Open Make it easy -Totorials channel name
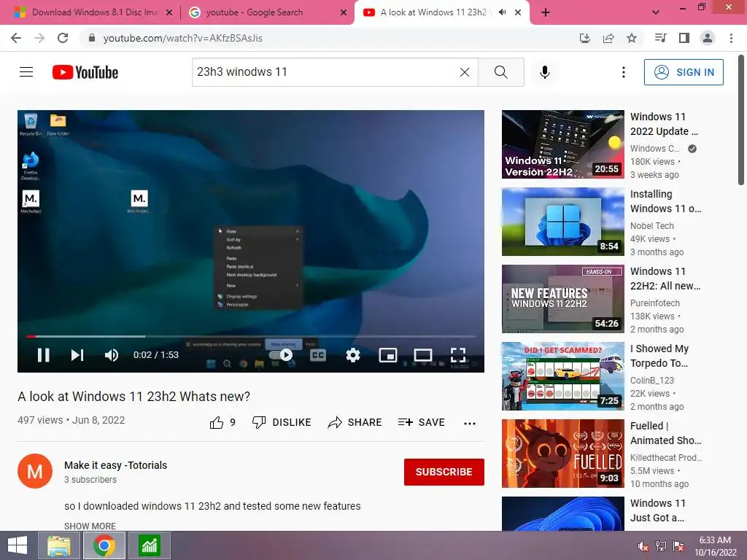 tap(116, 465)
